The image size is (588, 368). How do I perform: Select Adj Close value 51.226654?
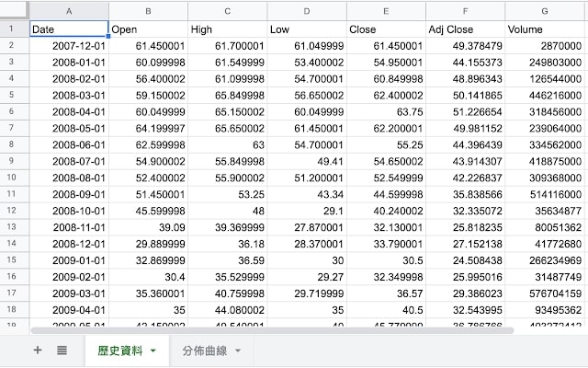click(465, 112)
